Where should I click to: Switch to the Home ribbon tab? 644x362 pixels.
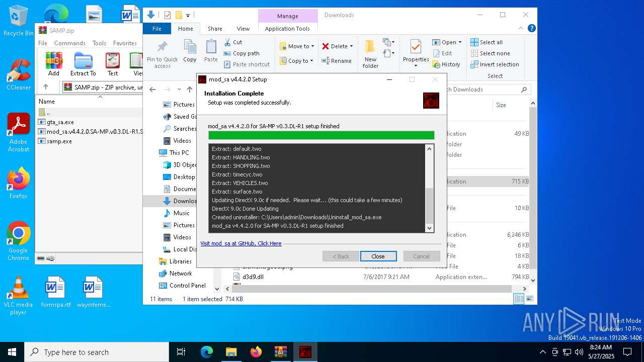pos(185,29)
